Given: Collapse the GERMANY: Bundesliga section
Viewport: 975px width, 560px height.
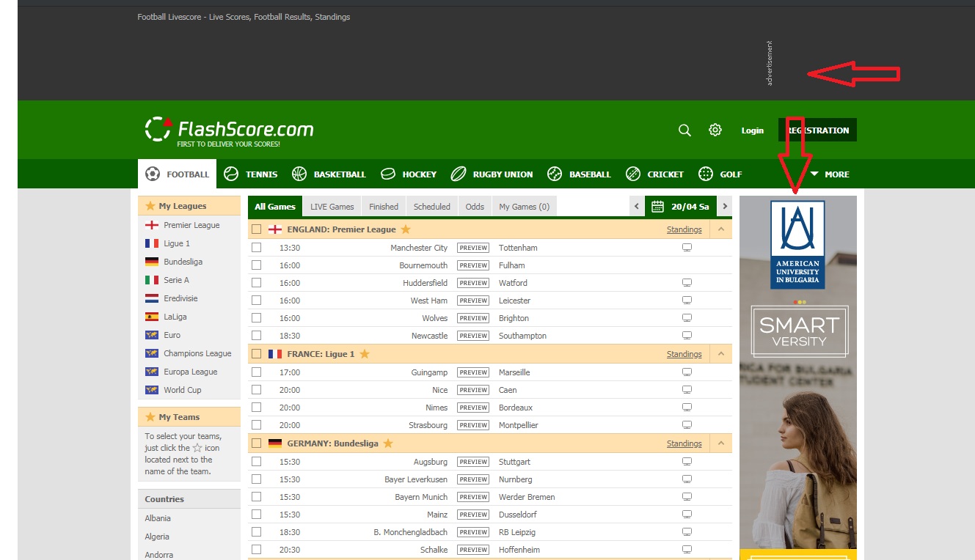Looking at the screenshot, I should [x=721, y=443].
